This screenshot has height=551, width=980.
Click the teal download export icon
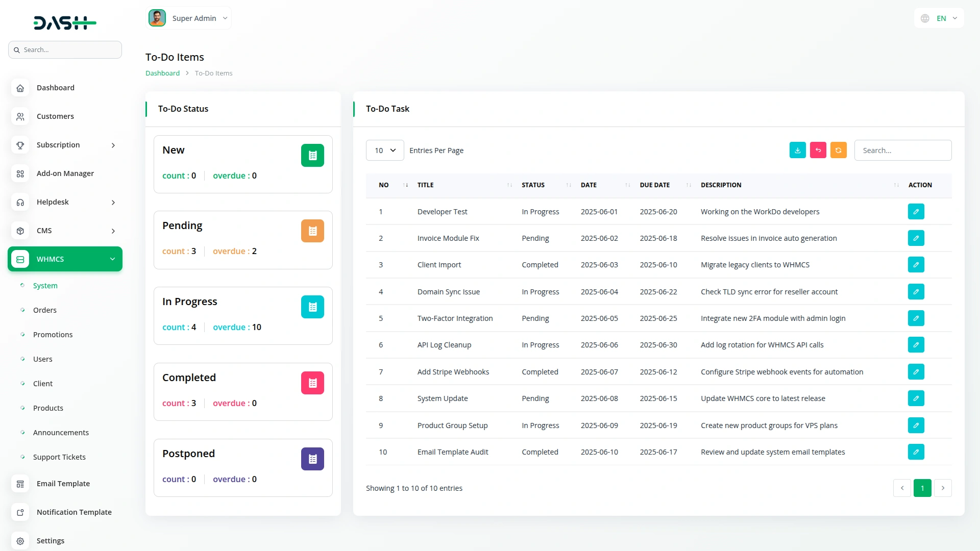pyautogui.click(x=797, y=150)
